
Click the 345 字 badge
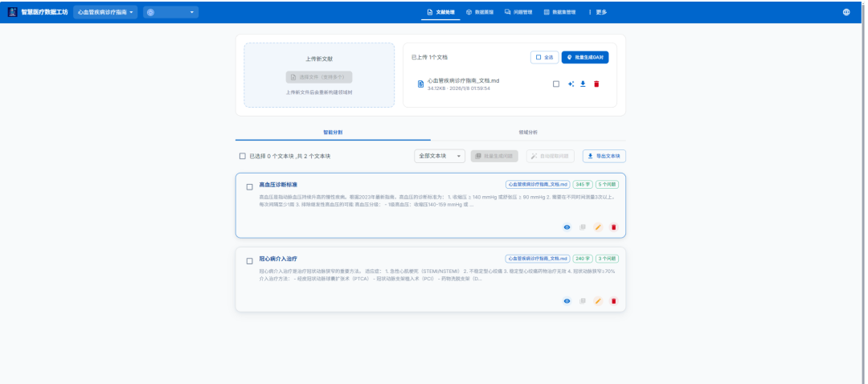click(x=583, y=184)
